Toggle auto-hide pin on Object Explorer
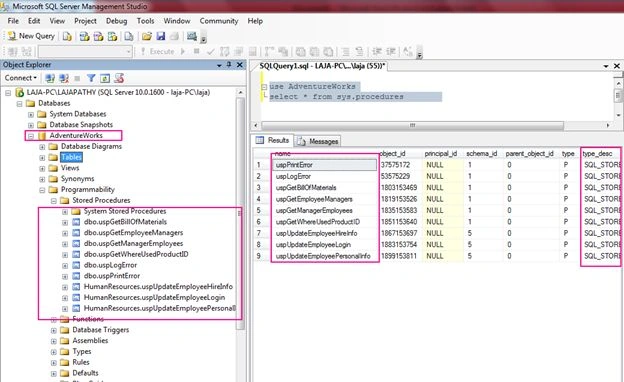 (229, 64)
